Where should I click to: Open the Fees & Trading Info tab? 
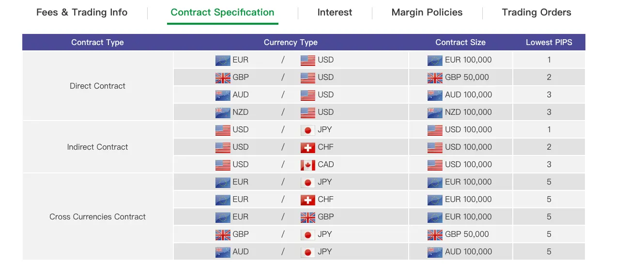[x=82, y=13]
